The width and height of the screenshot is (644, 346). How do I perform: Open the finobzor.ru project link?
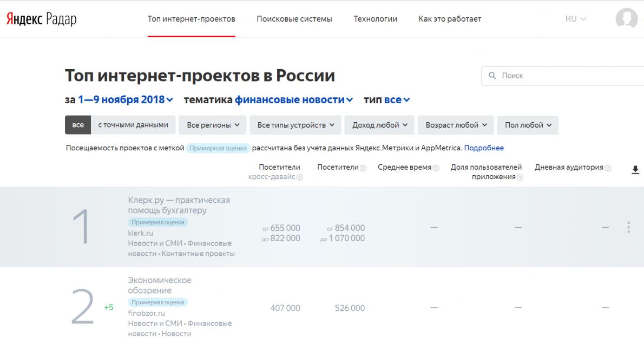click(146, 313)
